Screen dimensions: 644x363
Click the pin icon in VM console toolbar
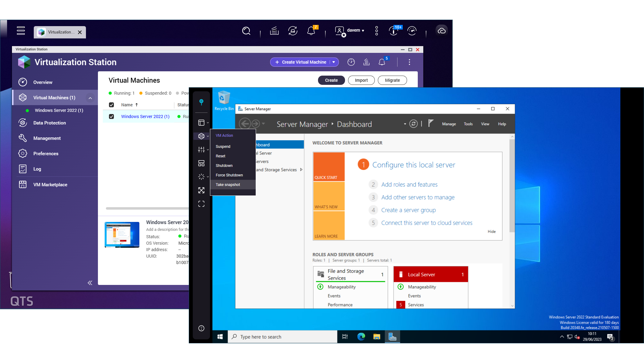pos(201,102)
